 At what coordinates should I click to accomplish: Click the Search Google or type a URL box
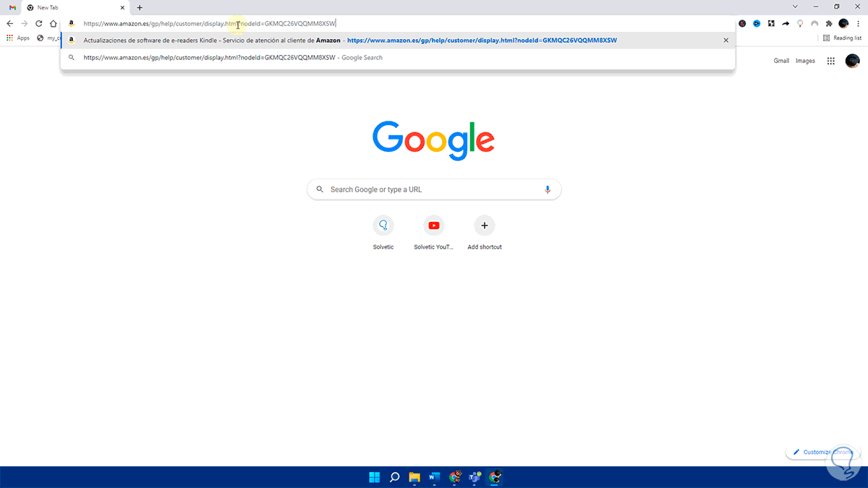(x=434, y=189)
